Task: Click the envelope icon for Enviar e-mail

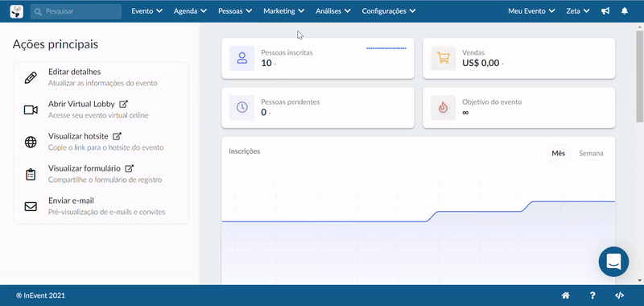Action: [x=31, y=207]
